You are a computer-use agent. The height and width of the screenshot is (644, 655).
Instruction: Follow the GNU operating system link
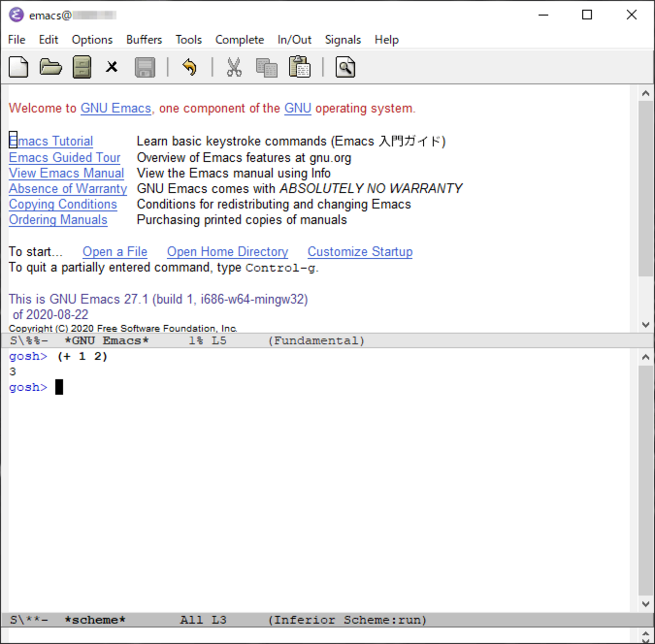coord(298,108)
